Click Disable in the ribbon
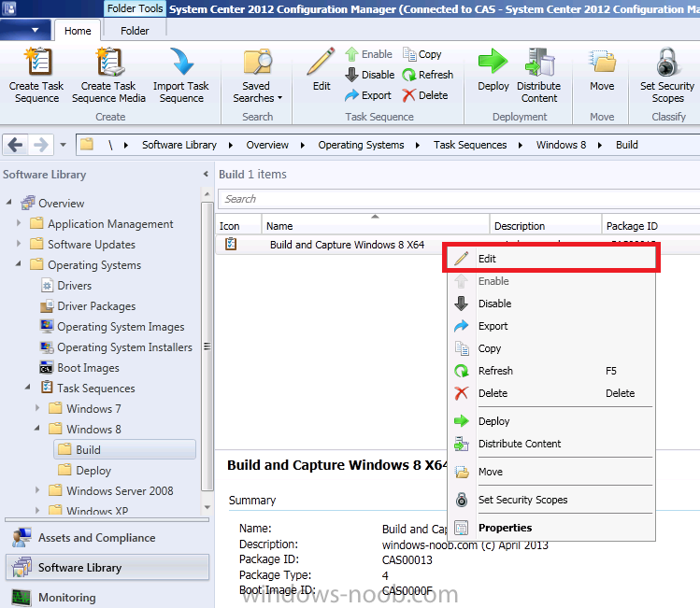The width and height of the screenshot is (700, 608). (x=370, y=75)
